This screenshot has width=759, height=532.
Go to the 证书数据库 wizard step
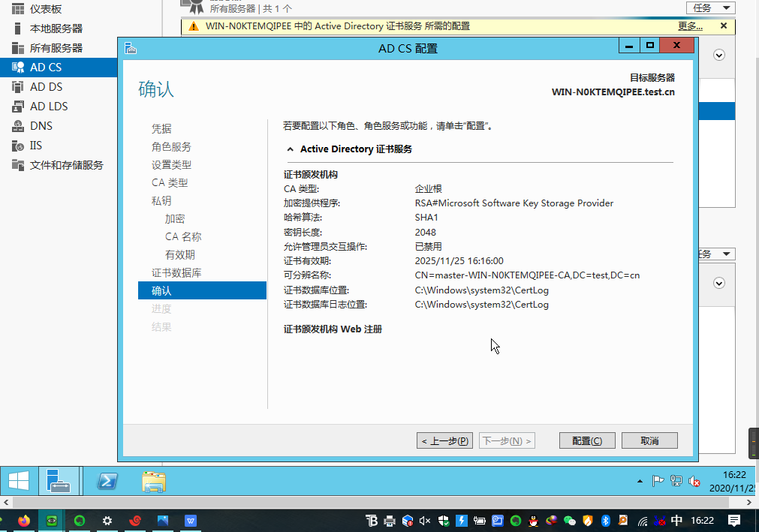176,273
